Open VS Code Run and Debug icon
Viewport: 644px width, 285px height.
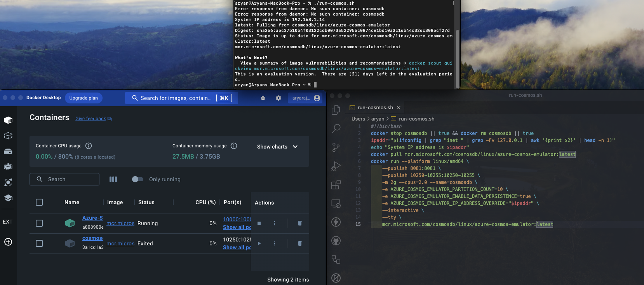pyautogui.click(x=336, y=166)
